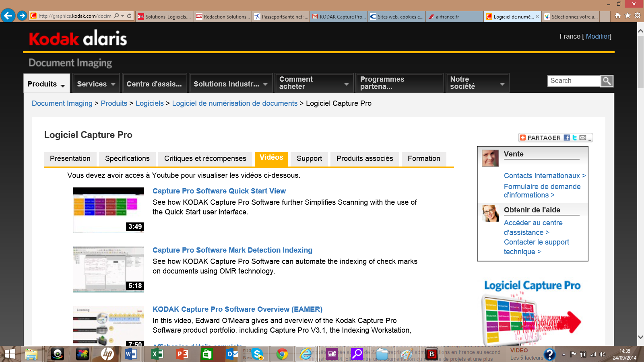Viewport: 644px width, 362px height.
Task: Open File Explorer from the taskbar
Action: point(31,354)
